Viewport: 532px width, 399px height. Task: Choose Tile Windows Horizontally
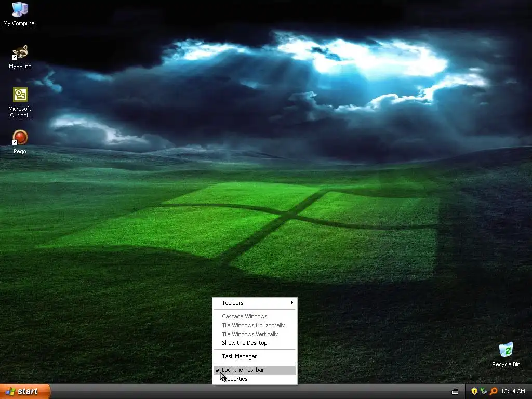(255, 325)
